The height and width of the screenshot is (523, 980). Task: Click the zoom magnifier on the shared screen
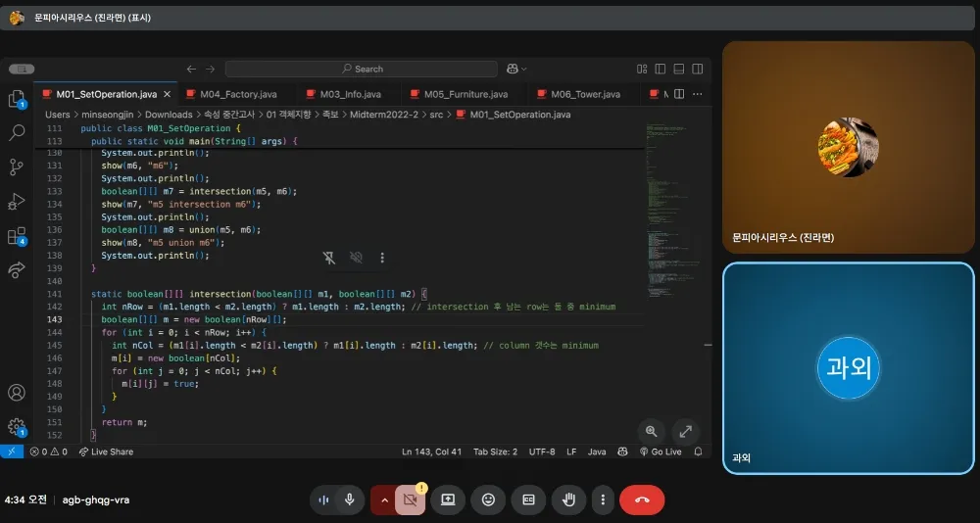pos(652,431)
